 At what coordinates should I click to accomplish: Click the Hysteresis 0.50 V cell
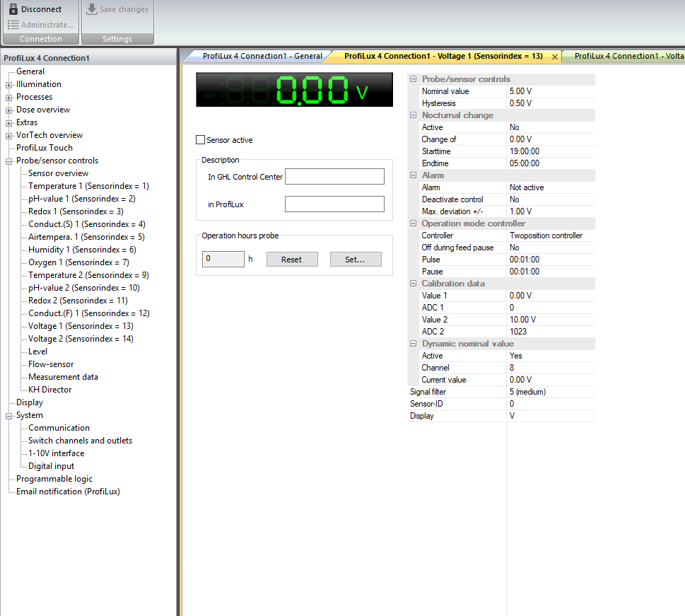tap(551, 103)
